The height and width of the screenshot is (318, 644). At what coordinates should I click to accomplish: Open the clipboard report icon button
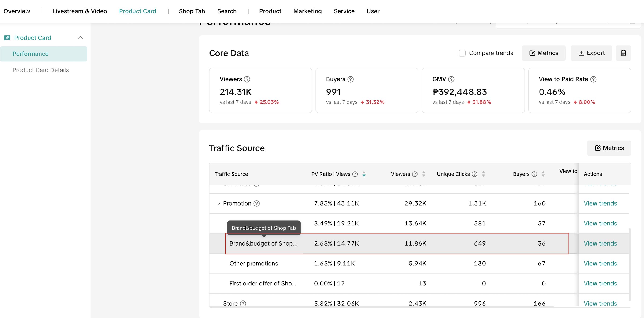coord(623,53)
